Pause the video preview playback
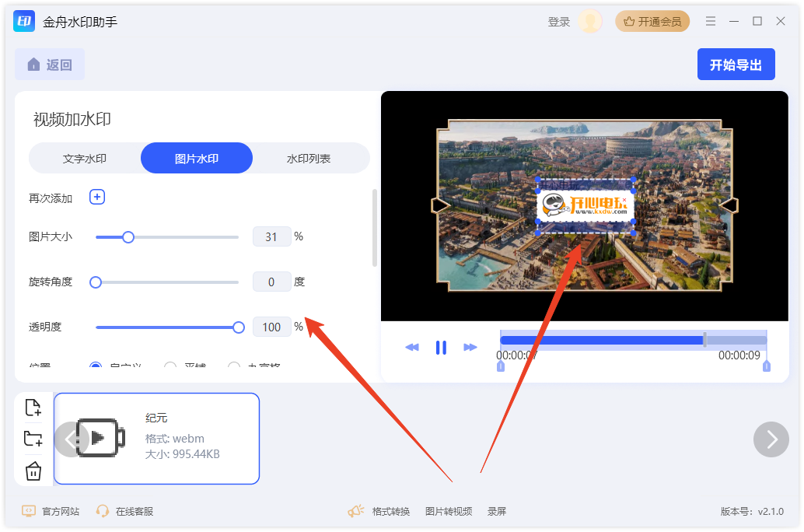This screenshot has height=532, width=804. tap(441, 347)
